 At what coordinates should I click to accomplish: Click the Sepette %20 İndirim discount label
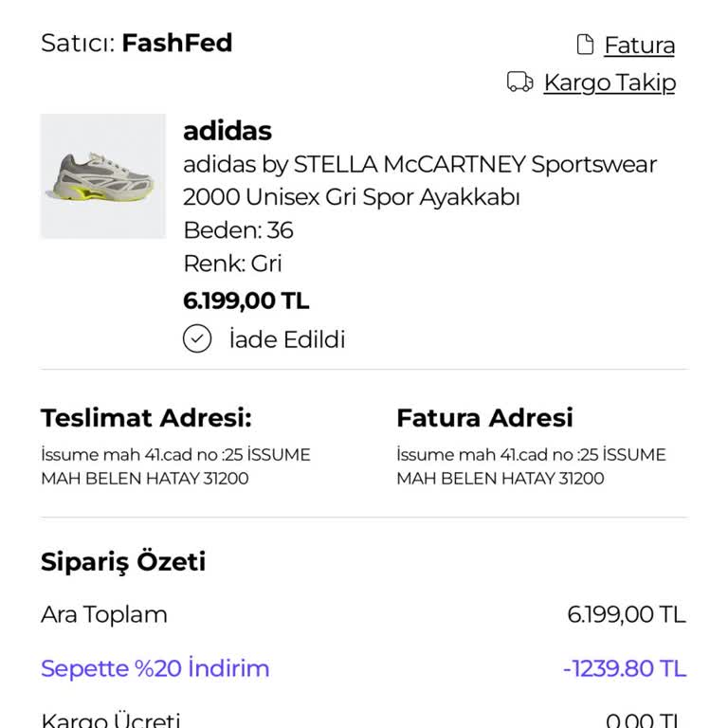[155, 668]
